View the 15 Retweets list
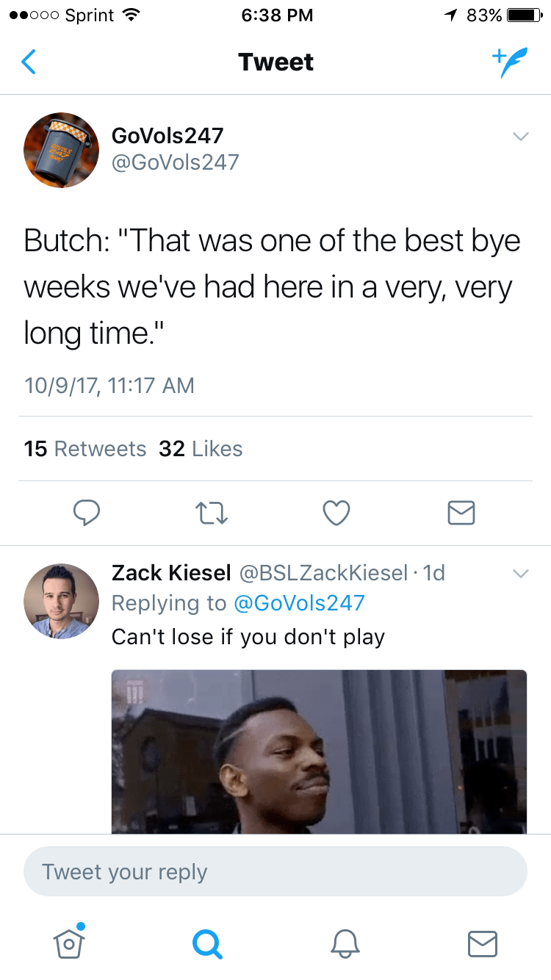 [x=85, y=448]
